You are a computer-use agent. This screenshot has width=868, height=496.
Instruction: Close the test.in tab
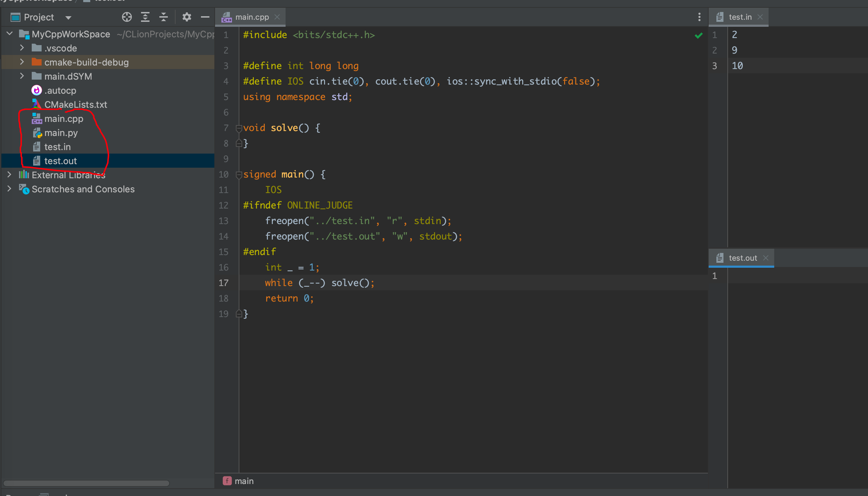click(x=760, y=17)
